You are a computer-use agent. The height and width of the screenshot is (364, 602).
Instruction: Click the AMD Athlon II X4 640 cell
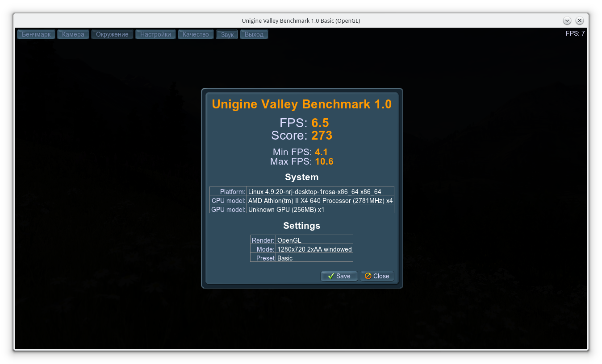321,200
